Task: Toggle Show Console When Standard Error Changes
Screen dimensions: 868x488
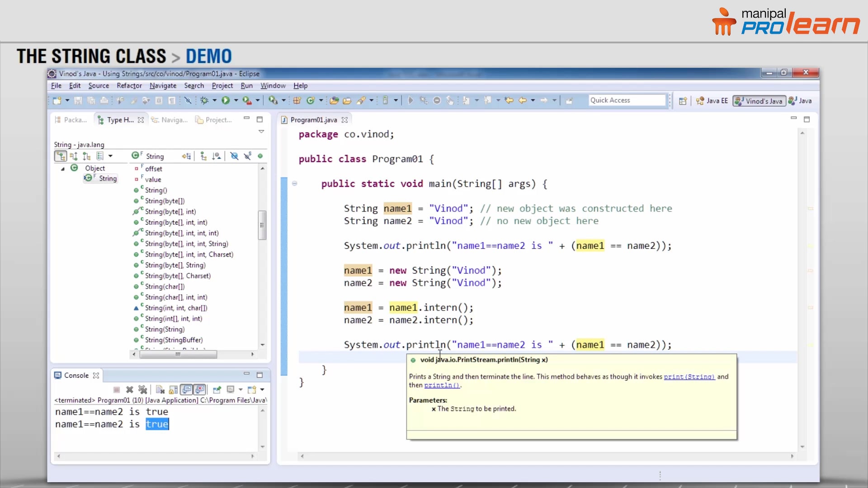Action: 200,389
